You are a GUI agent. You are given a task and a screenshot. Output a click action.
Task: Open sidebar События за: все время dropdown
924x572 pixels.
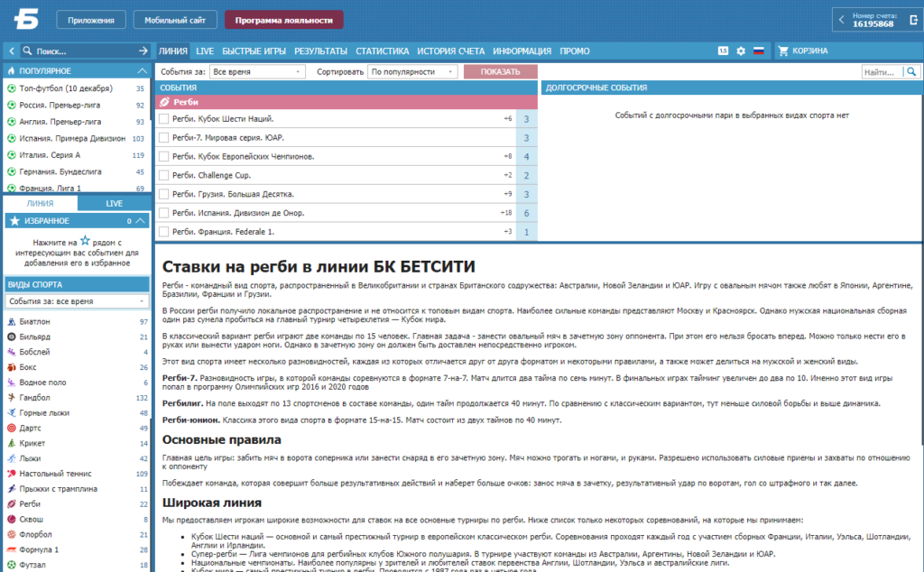[77, 301]
